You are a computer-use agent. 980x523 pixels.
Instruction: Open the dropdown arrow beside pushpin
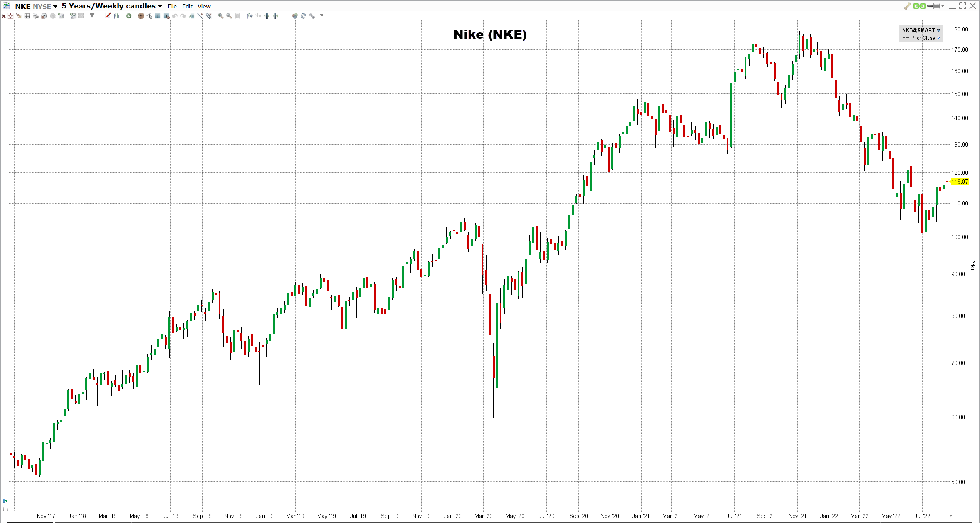pos(942,6)
